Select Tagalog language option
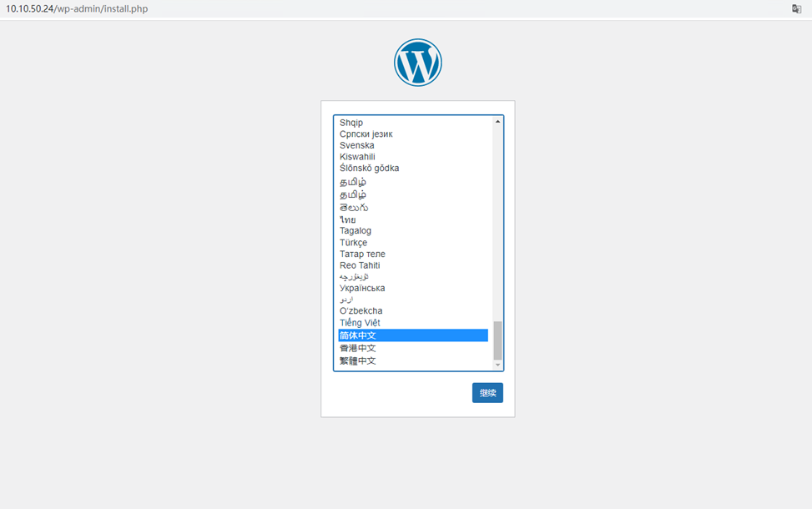The image size is (812, 509). pyautogui.click(x=413, y=231)
